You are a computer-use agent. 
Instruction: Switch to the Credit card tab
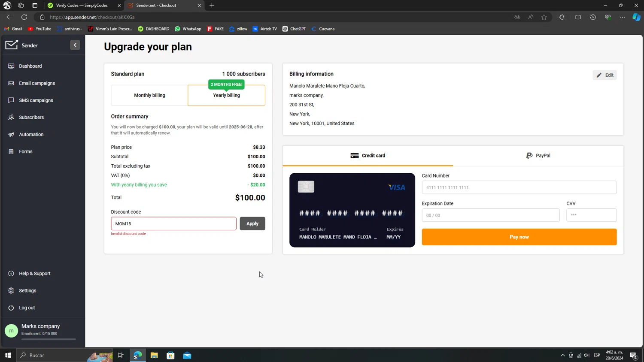tap(368, 156)
